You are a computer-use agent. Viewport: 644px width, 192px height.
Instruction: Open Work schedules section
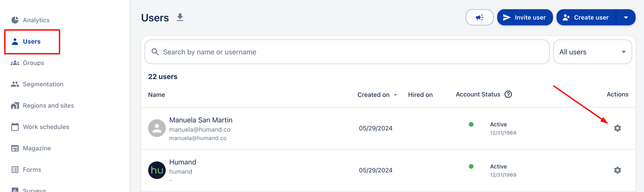coord(46,127)
